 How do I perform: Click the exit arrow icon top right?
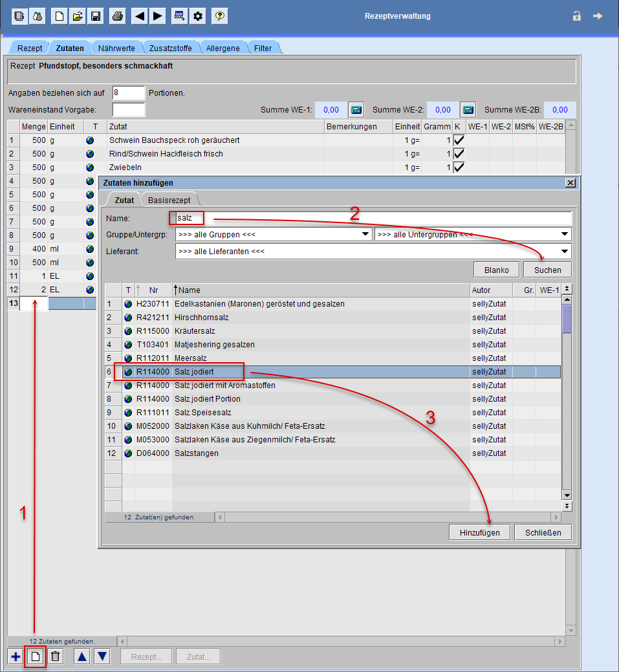click(598, 16)
